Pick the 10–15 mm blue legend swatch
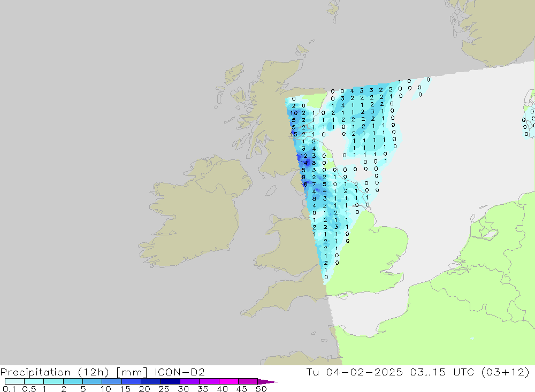Image resolution: width=535 pixels, height=392 pixels. (112, 381)
